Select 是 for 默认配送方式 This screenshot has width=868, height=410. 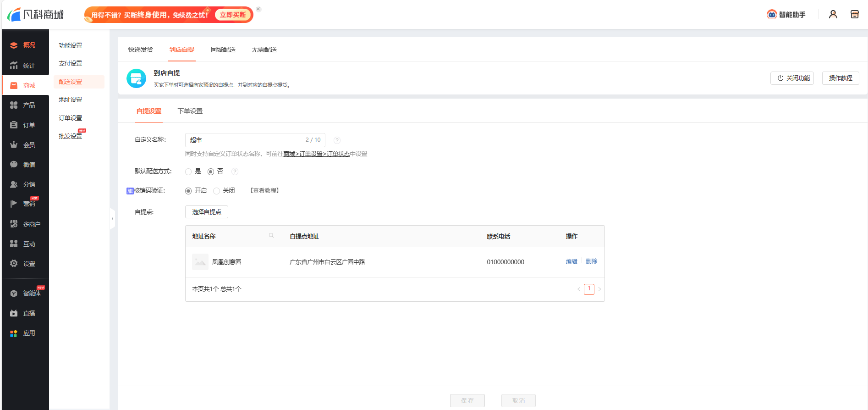coord(188,172)
